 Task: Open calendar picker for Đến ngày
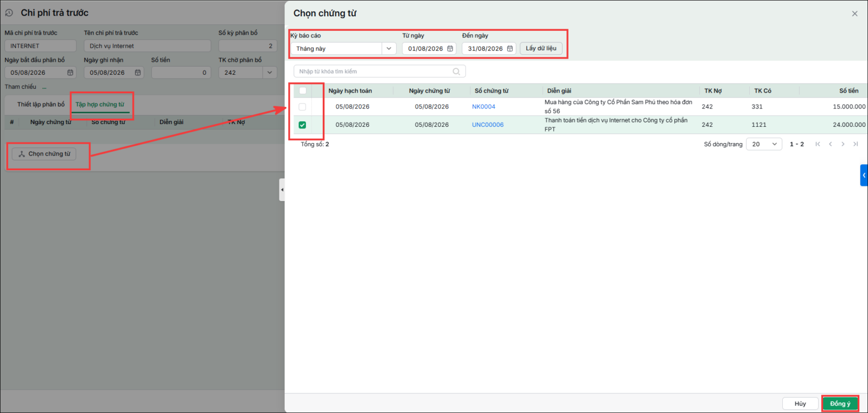510,49
